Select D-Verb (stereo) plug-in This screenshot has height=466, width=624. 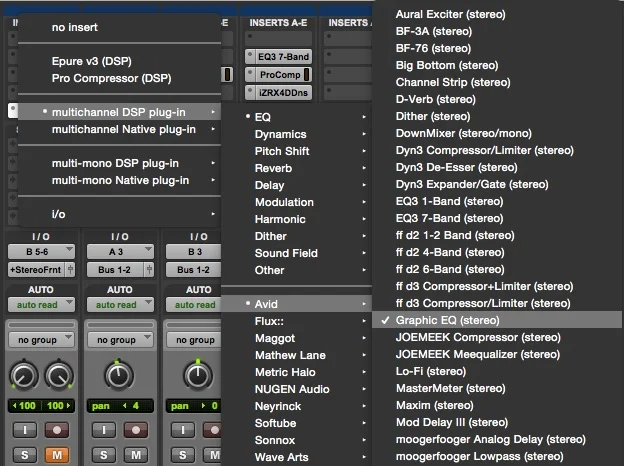497,99
